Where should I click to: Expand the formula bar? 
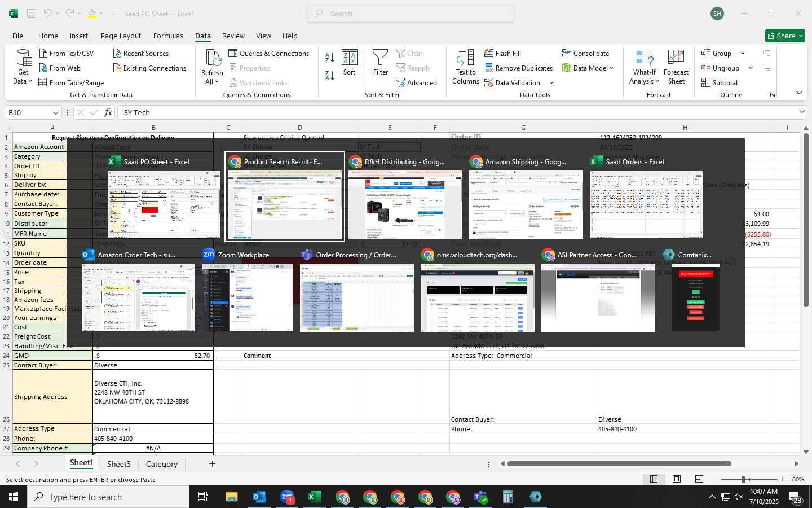(802, 112)
